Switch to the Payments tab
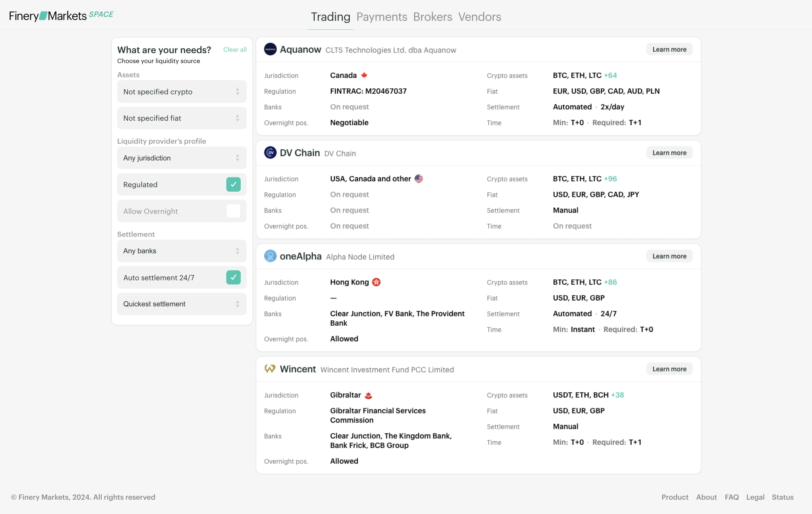This screenshot has width=812, height=514. point(382,16)
